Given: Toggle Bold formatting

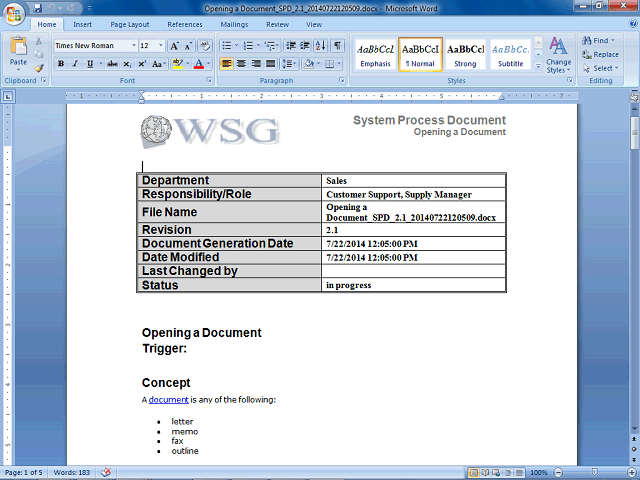Looking at the screenshot, I should [x=61, y=64].
